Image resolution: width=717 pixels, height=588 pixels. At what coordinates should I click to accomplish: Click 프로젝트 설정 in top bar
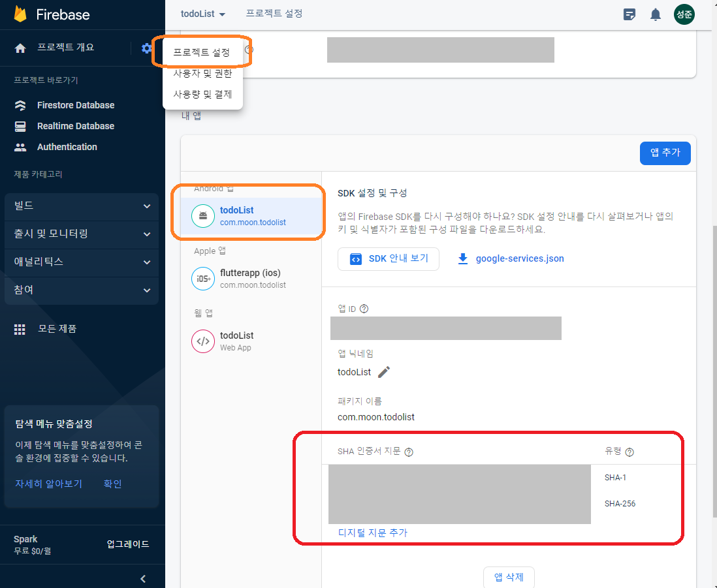point(274,14)
